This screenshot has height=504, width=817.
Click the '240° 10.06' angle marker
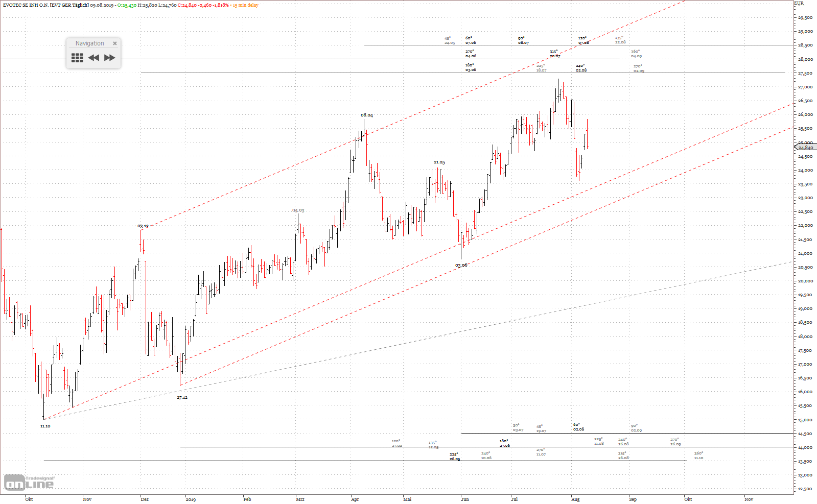click(x=486, y=455)
